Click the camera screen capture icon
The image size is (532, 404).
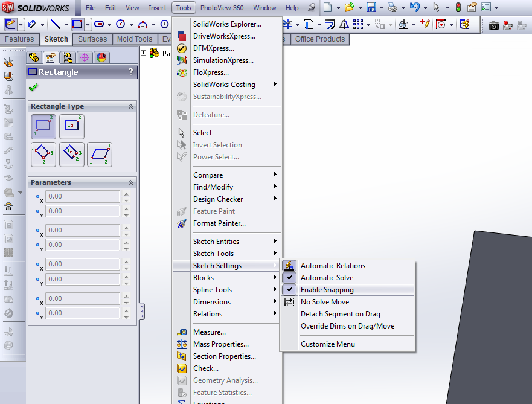(x=494, y=25)
